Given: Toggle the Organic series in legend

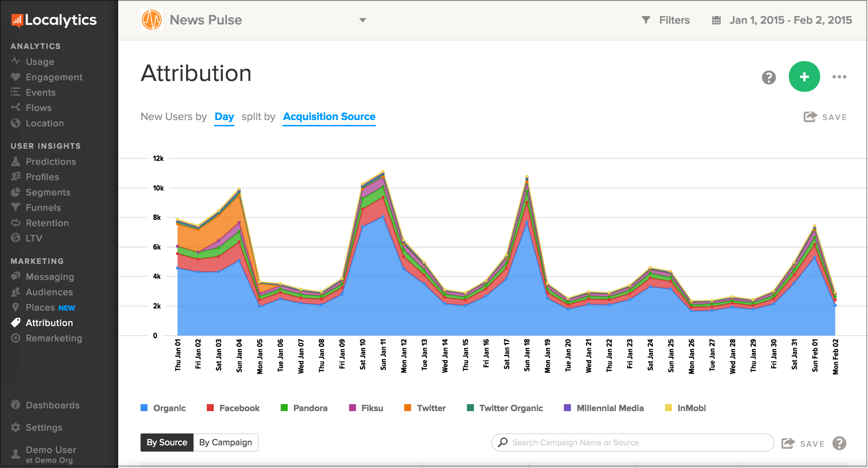Looking at the screenshot, I should tap(163, 408).
